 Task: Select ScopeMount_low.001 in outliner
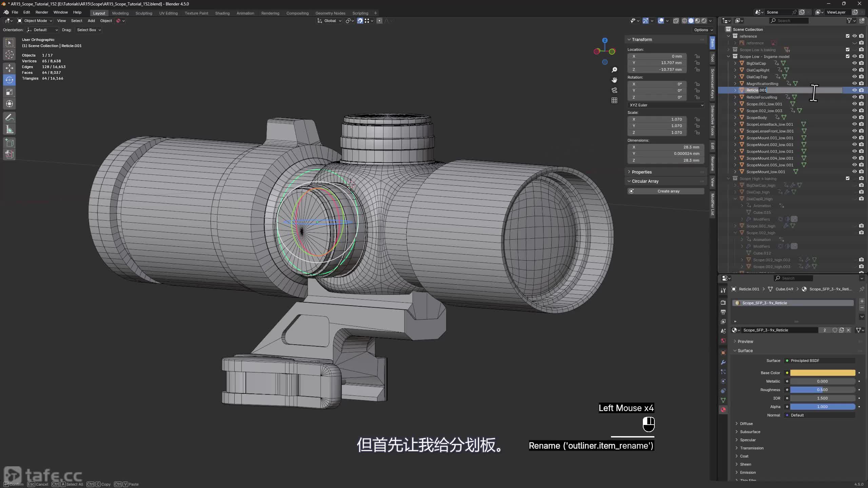(x=766, y=172)
